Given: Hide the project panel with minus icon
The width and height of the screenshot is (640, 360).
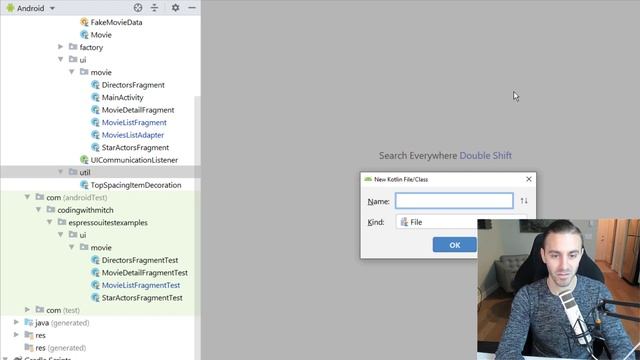Looking at the screenshot, I should 192,7.
